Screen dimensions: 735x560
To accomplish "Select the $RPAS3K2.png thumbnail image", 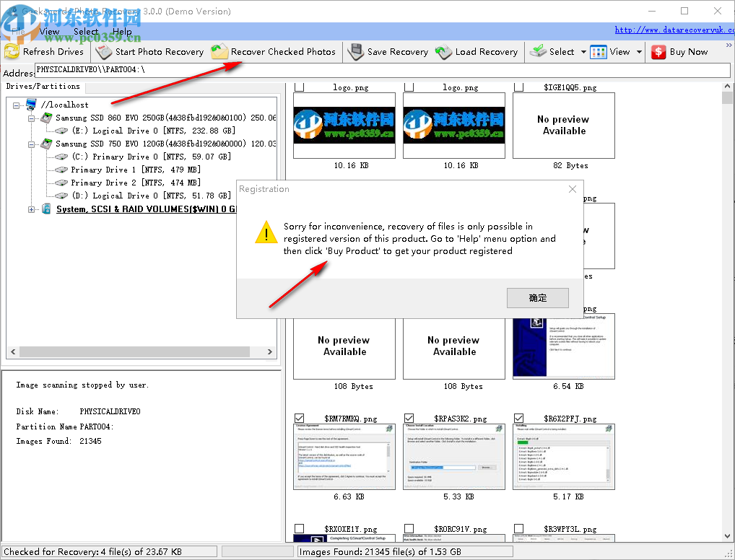I will pyautogui.click(x=454, y=456).
